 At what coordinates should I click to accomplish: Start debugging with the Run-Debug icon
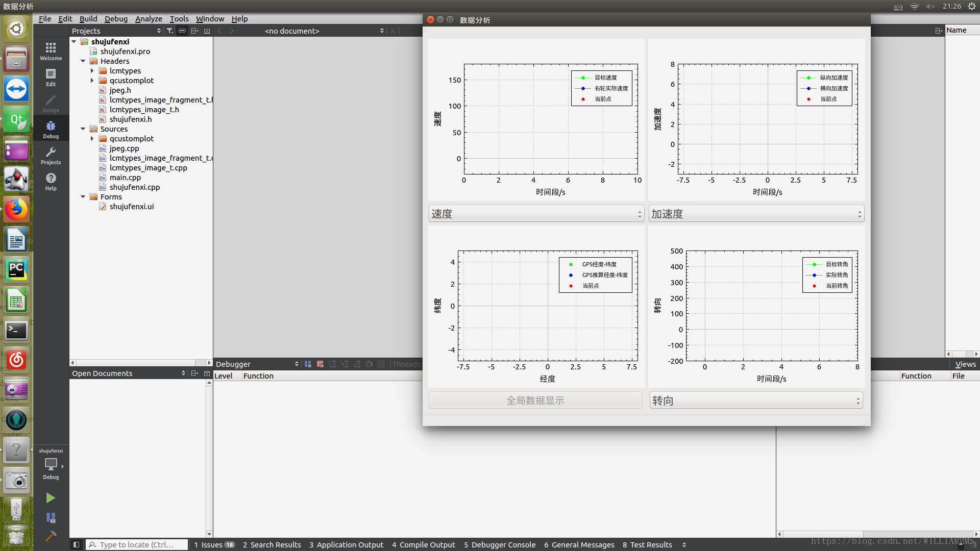point(51,518)
